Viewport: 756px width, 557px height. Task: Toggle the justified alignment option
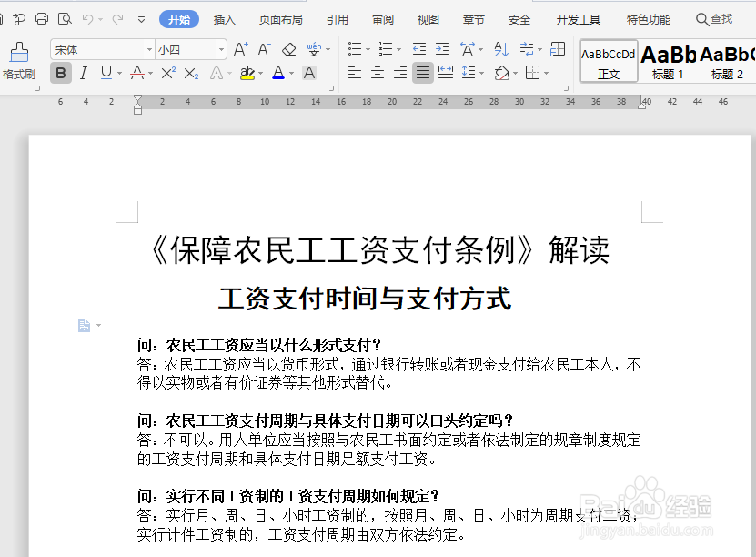422,73
